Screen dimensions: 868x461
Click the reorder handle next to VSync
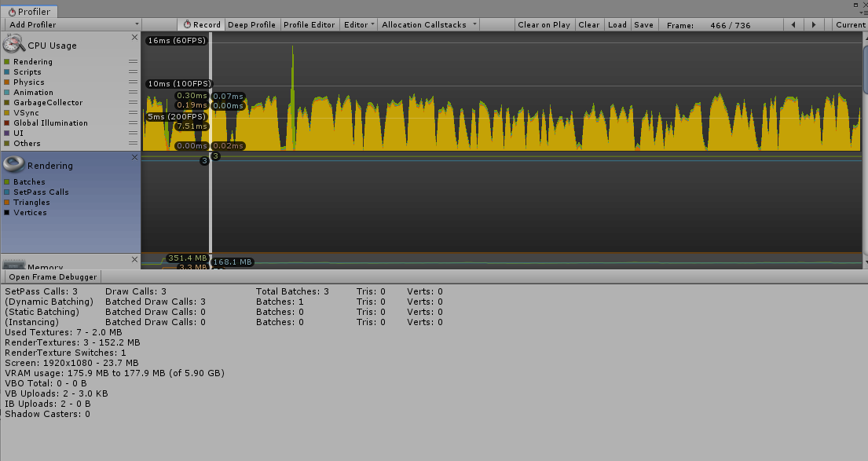(x=133, y=112)
